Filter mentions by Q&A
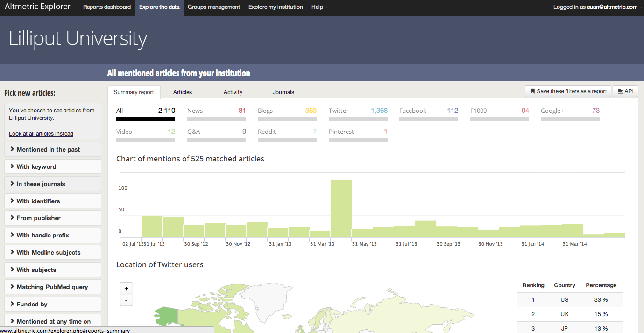This screenshot has width=644, height=333. [216, 134]
